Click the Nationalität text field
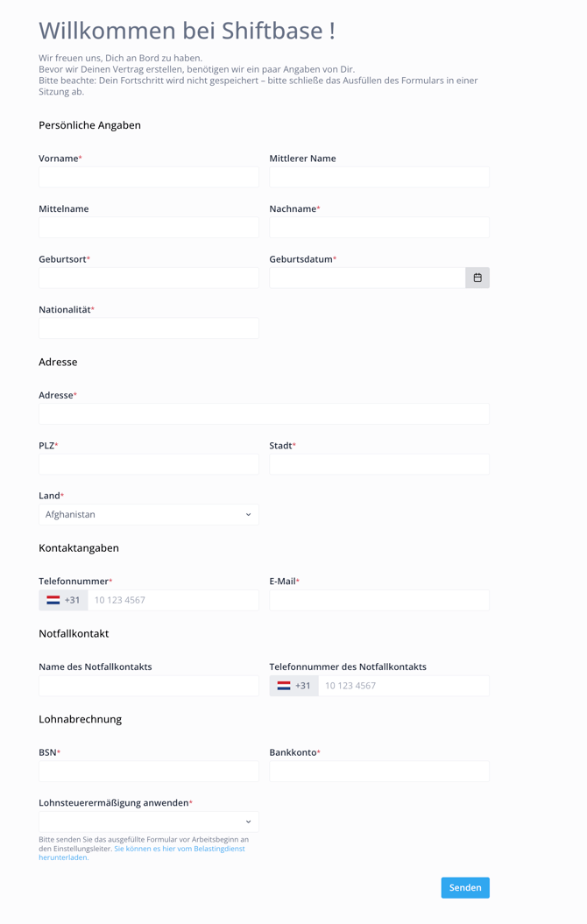The width and height of the screenshot is (587, 924). 149,328
